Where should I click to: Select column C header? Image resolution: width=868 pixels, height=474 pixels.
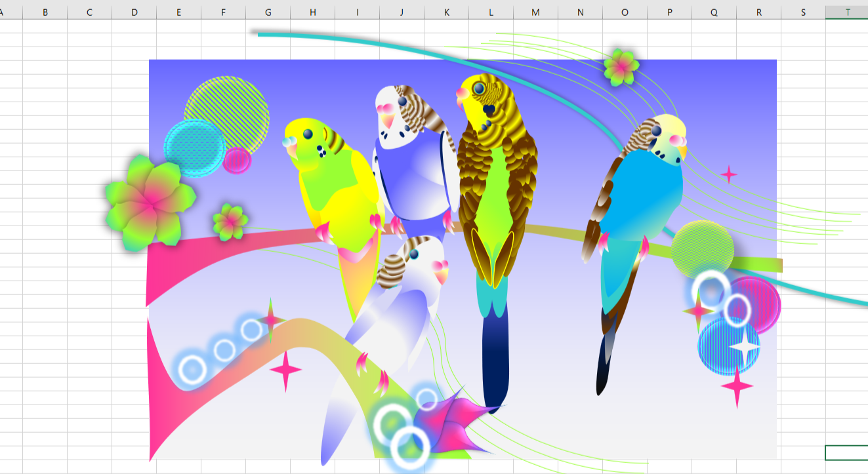click(89, 12)
